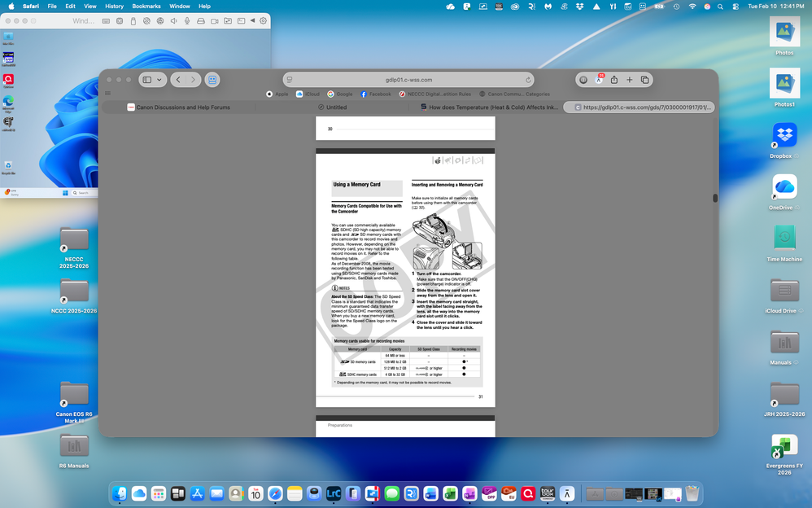
Task: Open the Share button in Safari
Action: pos(614,80)
